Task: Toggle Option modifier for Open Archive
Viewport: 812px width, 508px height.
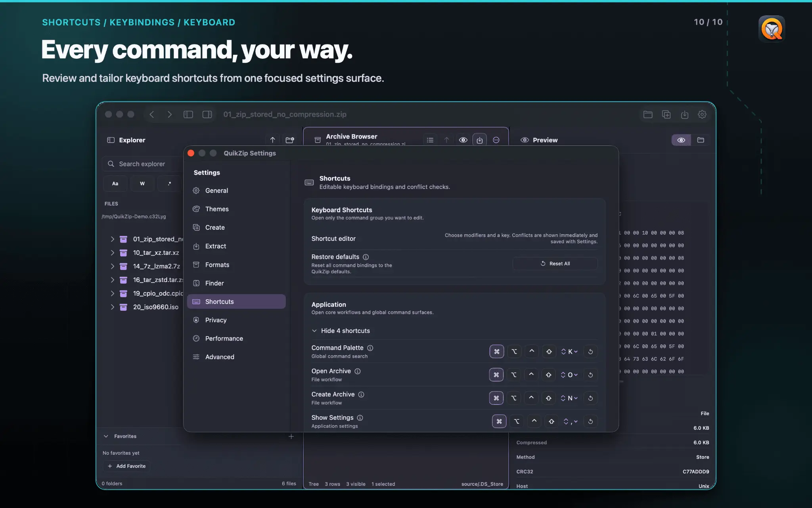Action: point(514,375)
